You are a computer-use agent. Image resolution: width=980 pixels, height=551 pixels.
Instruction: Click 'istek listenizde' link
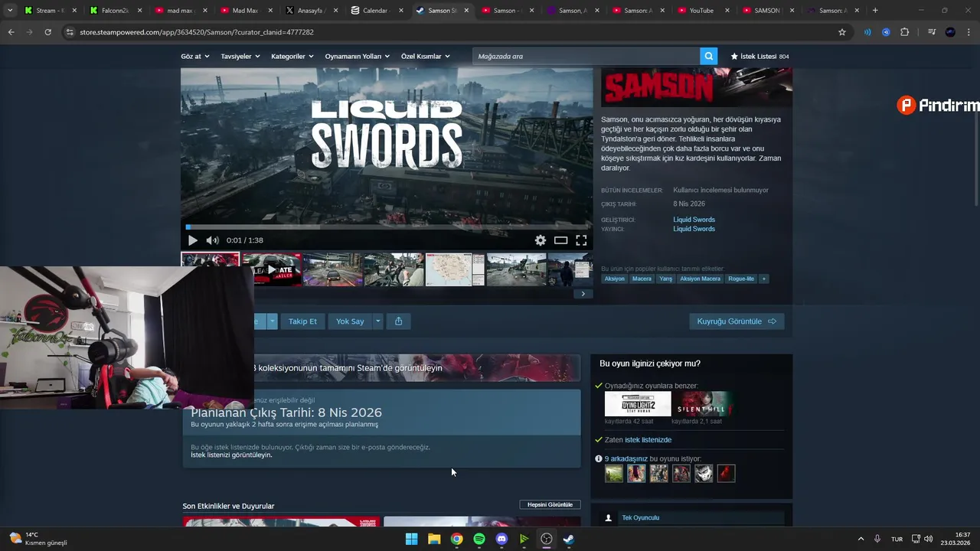648,440
